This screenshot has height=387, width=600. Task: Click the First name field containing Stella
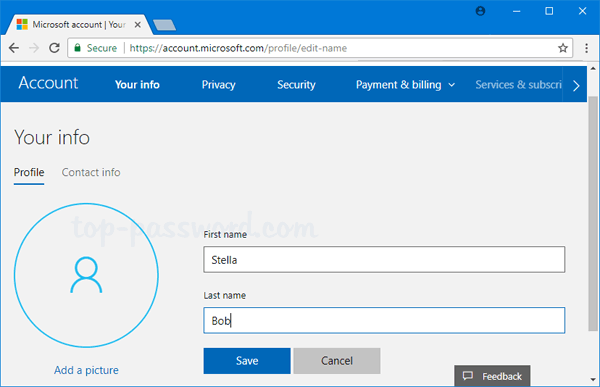point(384,260)
